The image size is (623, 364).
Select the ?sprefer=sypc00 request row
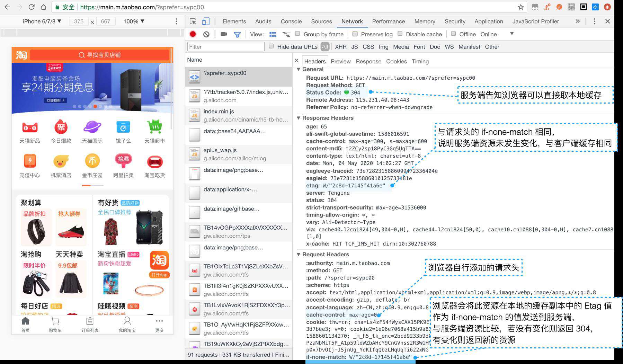coord(239,77)
